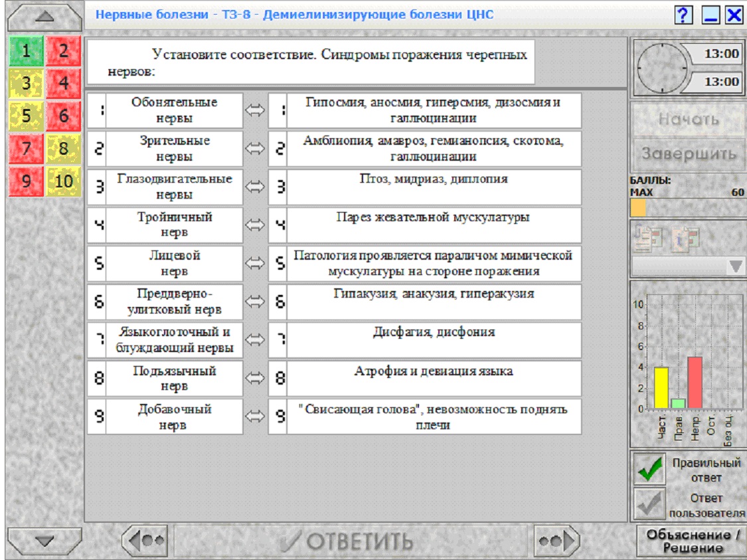
Task: Click swap arrows beside Лицевой нерв
Action: click(x=255, y=263)
